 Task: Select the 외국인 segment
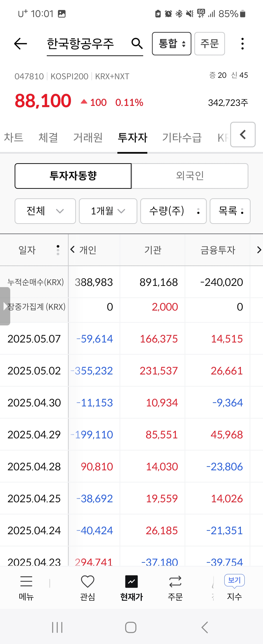click(190, 176)
